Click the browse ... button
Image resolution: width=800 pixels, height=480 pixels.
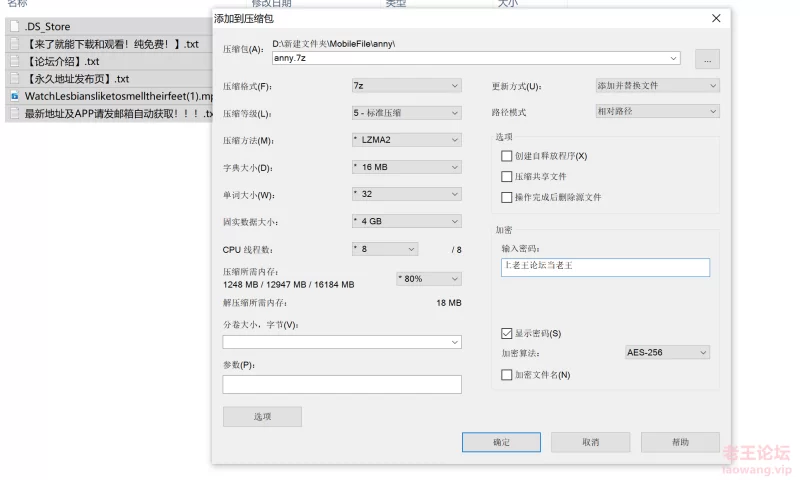click(x=707, y=59)
